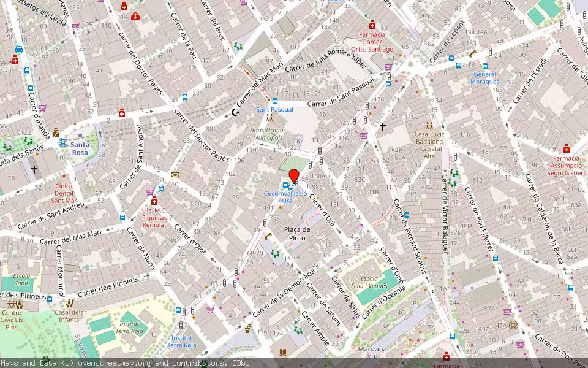Select the Carrer del Bruc label
Viewport: 588px width, 368px height.
213,21
